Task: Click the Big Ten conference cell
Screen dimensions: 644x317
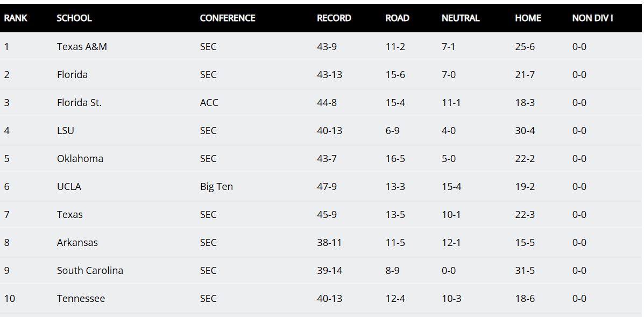Action: tap(216, 186)
